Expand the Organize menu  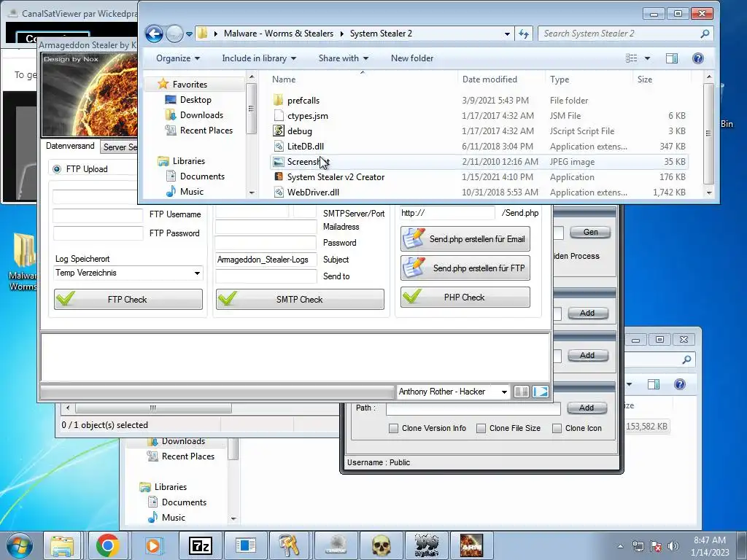click(178, 58)
